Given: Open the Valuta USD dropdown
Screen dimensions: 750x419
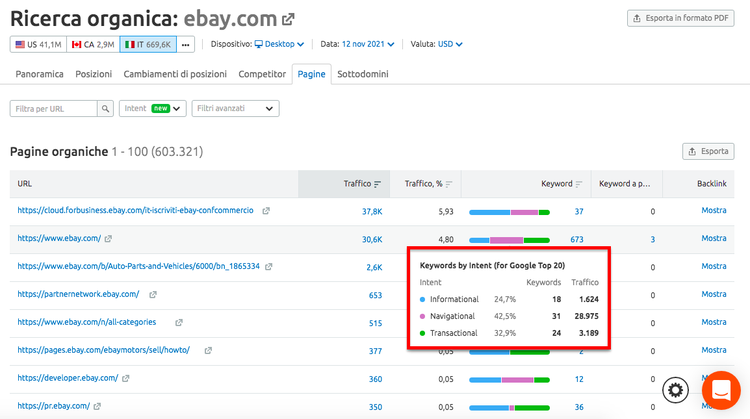Looking at the screenshot, I should [x=450, y=44].
